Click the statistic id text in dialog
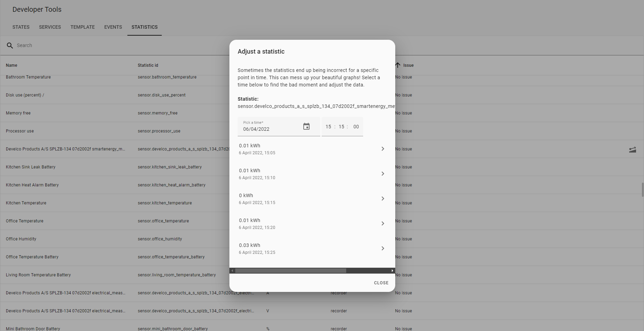644x331 pixels. click(x=316, y=106)
